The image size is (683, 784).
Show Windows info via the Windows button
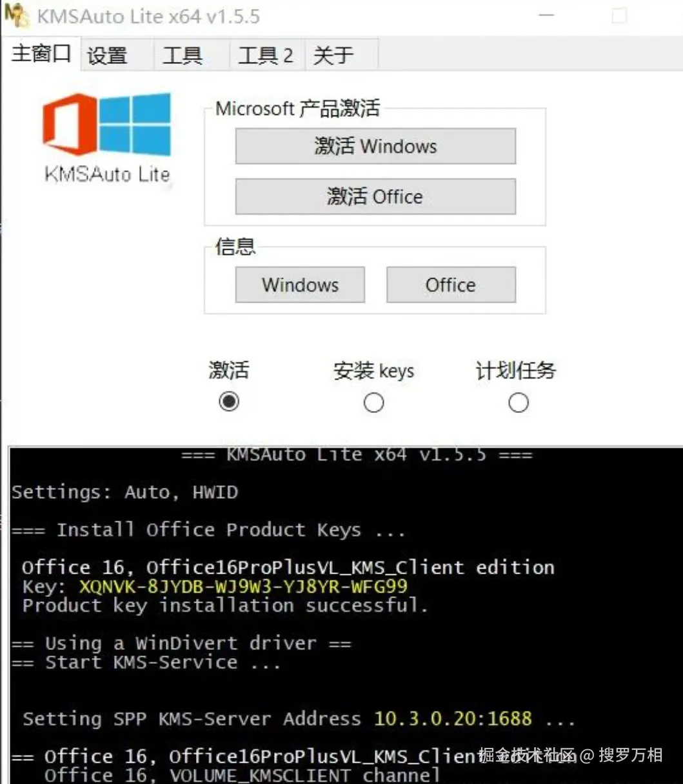click(x=300, y=285)
